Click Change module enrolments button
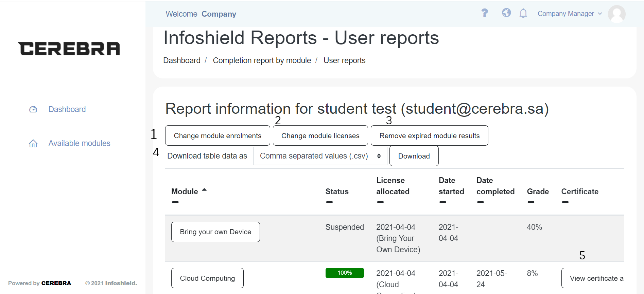Image resolution: width=644 pixels, height=294 pixels. 217,136
